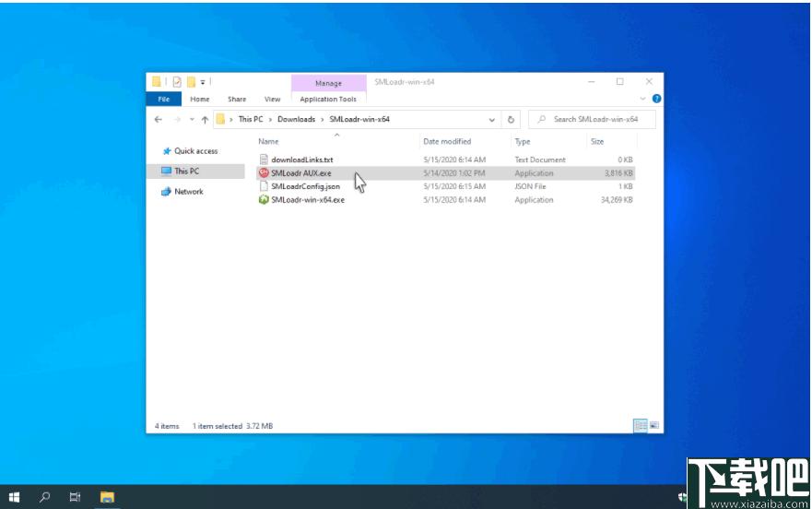The width and height of the screenshot is (812, 509).
Task: Select the SMLoadr AUX.exe red icon
Action: [264, 173]
